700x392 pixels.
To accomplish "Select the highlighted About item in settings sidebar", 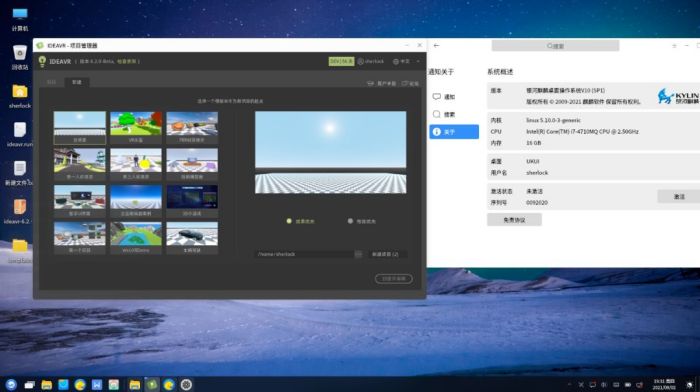I will 454,132.
